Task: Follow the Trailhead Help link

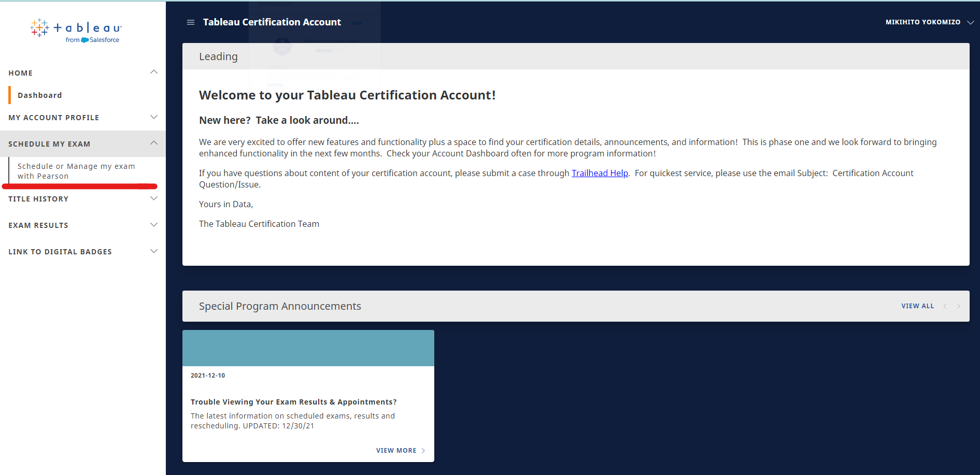Action: coord(600,173)
